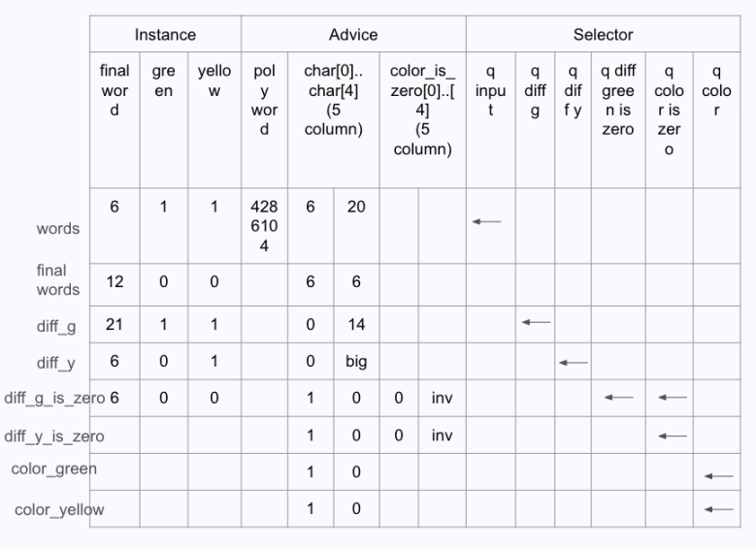Viewport: 756px width, 549px height.
Task: Select the Selector group header
Action: pos(603,35)
